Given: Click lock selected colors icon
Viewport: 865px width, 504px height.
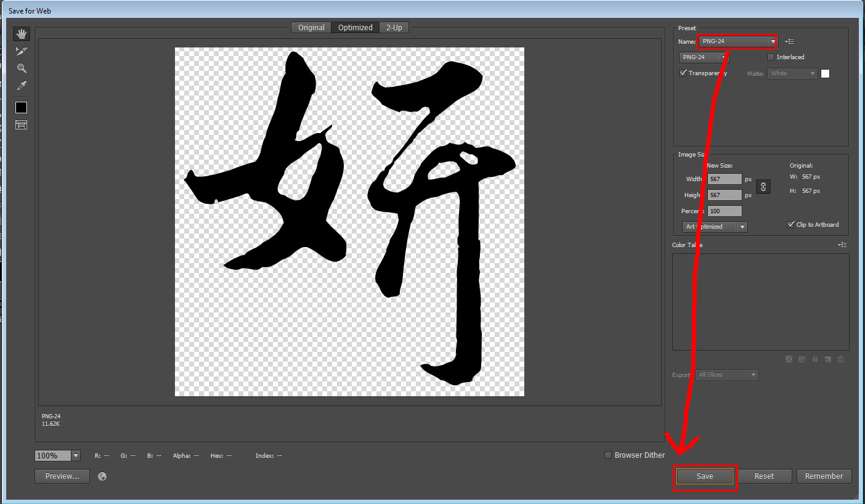Looking at the screenshot, I should pos(815,359).
